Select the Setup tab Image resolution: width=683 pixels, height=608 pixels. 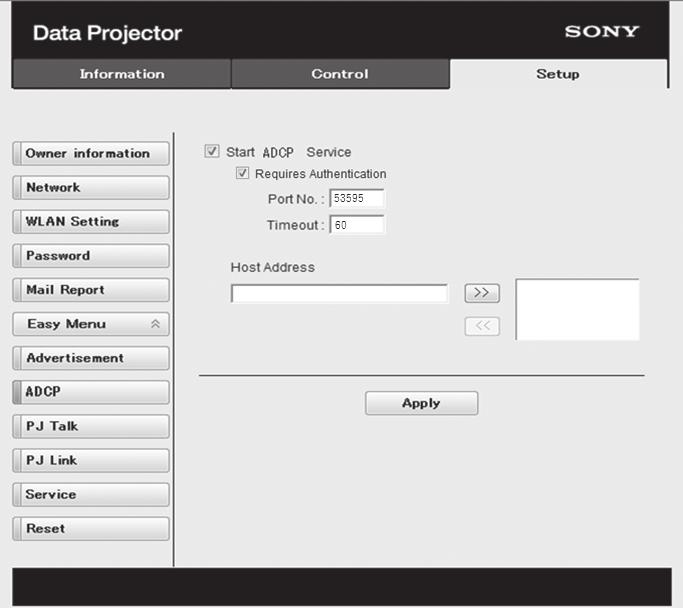point(558,74)
